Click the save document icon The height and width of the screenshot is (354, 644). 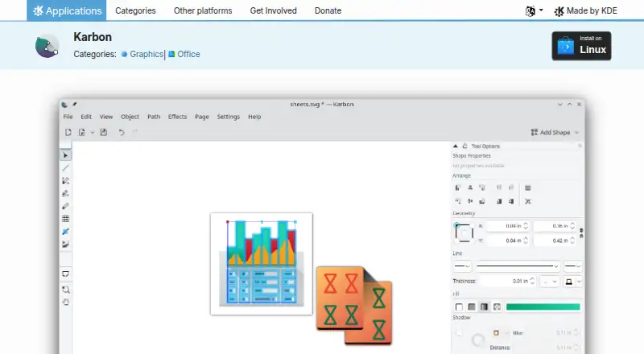[x=104, y=132]
